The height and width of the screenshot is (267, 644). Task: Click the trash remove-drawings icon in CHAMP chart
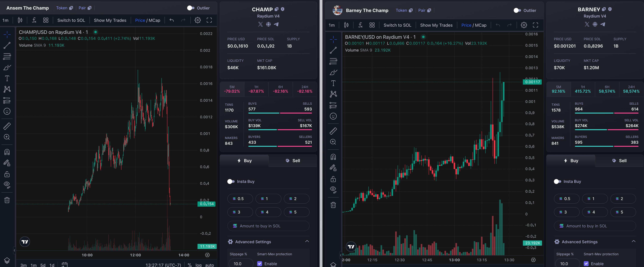(7, 200)
